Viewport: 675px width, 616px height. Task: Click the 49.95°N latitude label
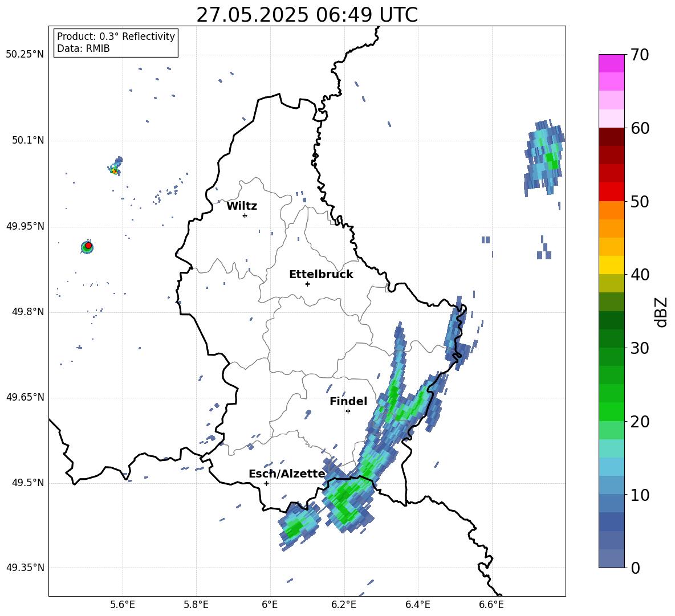[x=25, y=226]
